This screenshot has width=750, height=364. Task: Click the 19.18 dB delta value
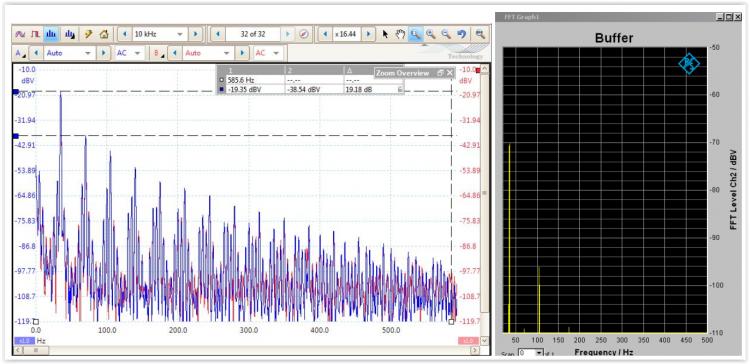click(358, 89)
